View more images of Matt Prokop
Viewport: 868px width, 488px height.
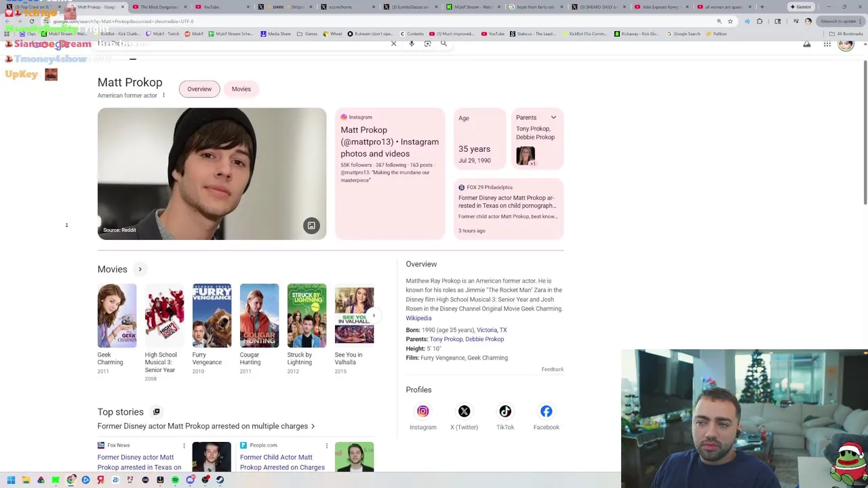click(x=311, y=226)
